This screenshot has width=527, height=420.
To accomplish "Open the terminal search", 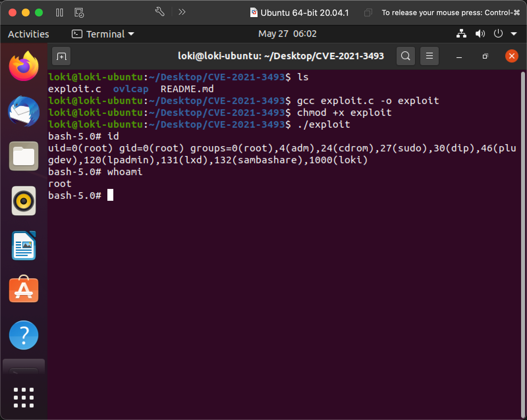I will 405,56.
